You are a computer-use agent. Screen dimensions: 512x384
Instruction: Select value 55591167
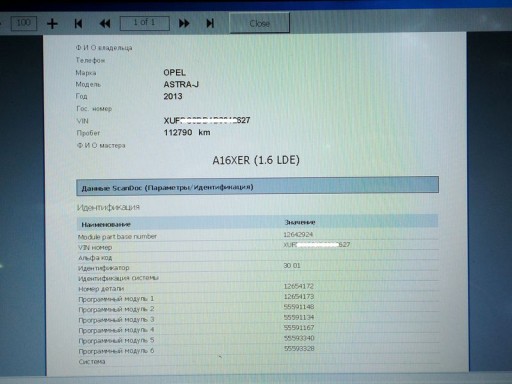(299, 328)
